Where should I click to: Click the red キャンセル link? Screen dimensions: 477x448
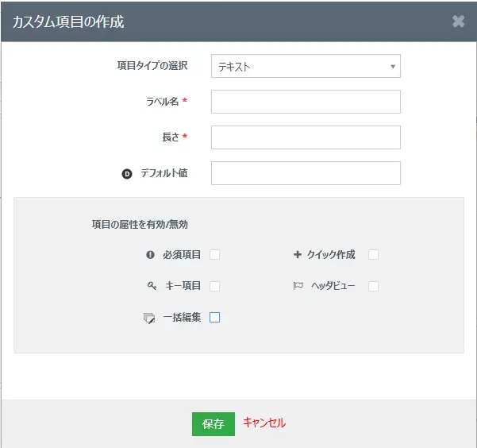coord(264,423)
